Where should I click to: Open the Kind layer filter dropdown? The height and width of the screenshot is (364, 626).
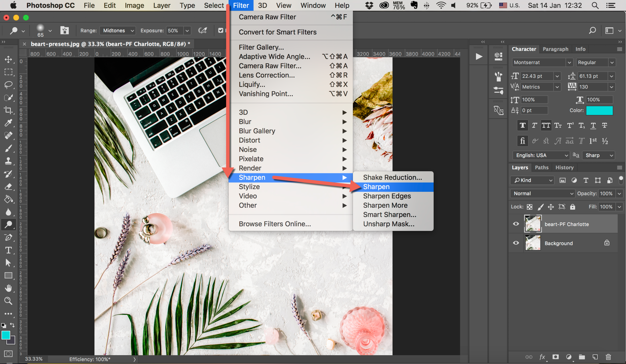coord(532,180)
